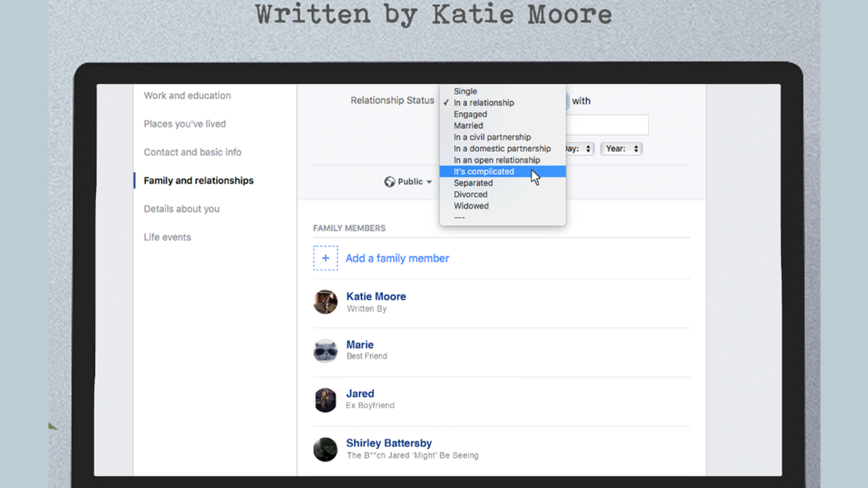Viewport: 868px width, 488px height.
Task: Pick "Married" from the dropdown list
Action: [x=468, y=126]
